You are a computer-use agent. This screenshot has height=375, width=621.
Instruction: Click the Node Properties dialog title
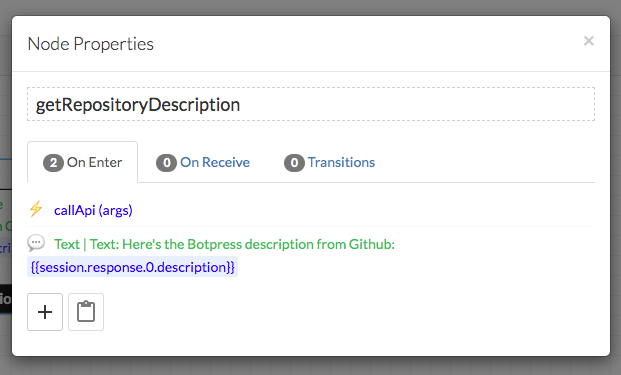91,44
